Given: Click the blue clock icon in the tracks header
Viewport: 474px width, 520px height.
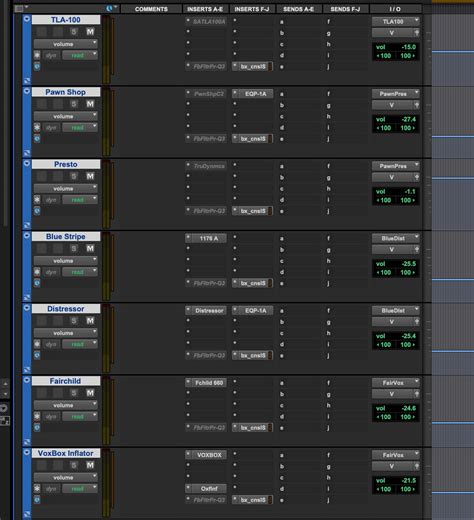Looking at the screenshot, I should click(x=109, y=8).
